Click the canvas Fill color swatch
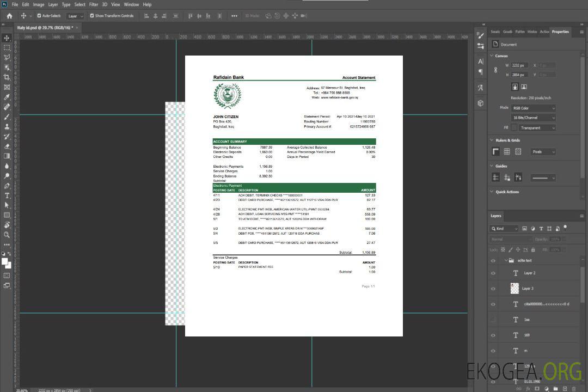The image size is (588, 392). [514, 128]
